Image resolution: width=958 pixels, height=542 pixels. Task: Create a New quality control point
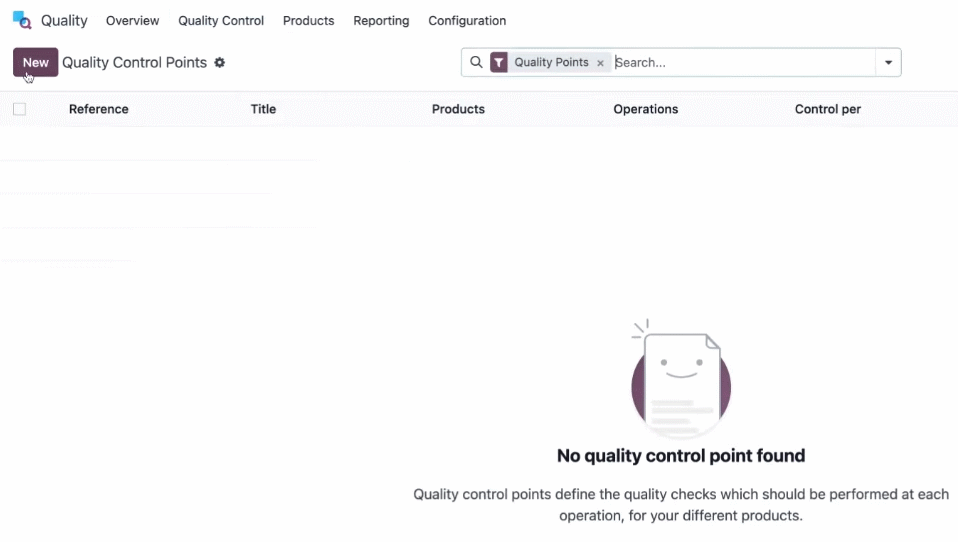pyautogui.click(x=35, y=62)
